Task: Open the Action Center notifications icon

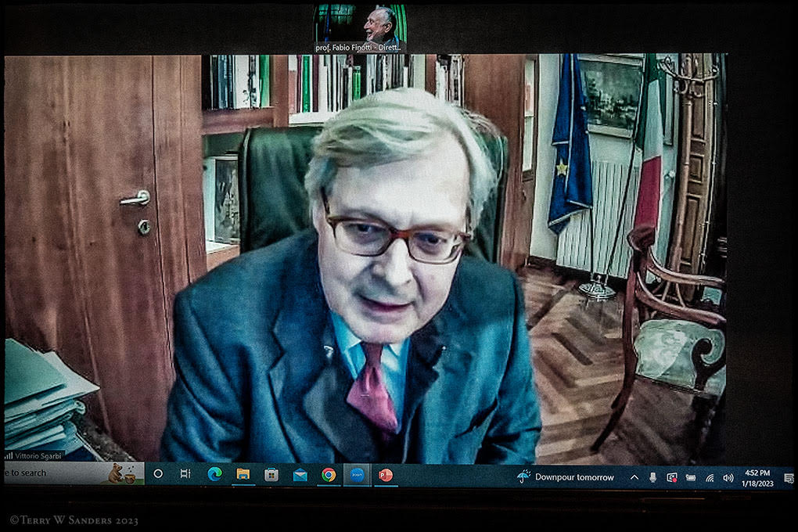Action: (789, 479)
